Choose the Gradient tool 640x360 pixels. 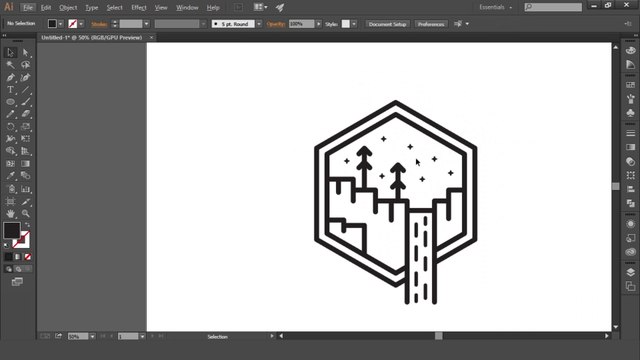25,164
